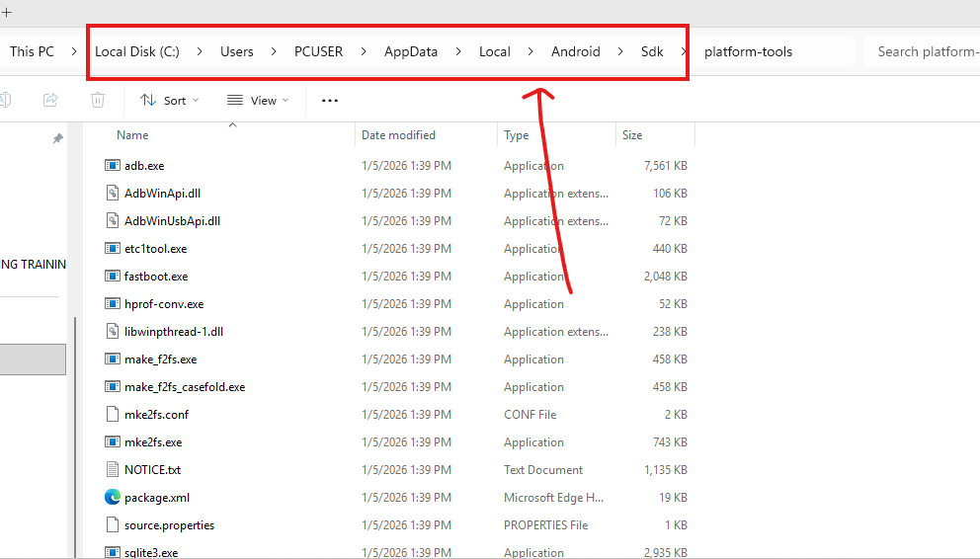This screenshot has height=559, width=980.
Task: Click the mke2fs.conf file icon
Action: [112, 415]
